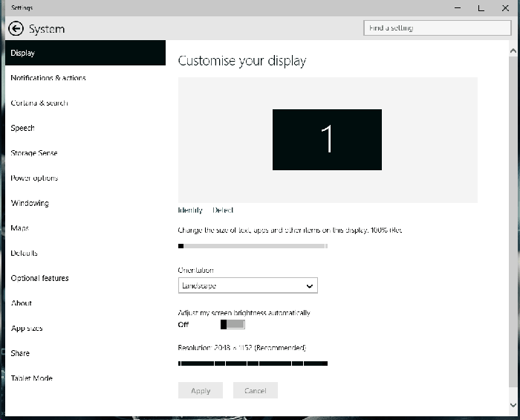Open Optional features page
The width and height of the screenshot is (520, 420).
click(40, 278)
